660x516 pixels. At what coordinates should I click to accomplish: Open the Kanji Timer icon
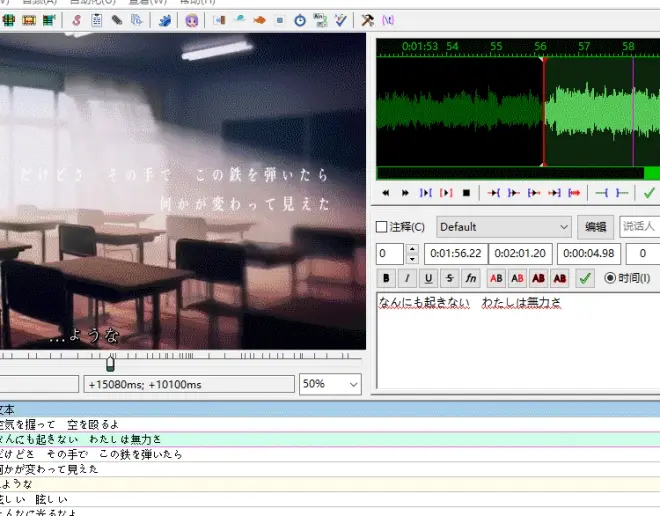click(320, 20)
